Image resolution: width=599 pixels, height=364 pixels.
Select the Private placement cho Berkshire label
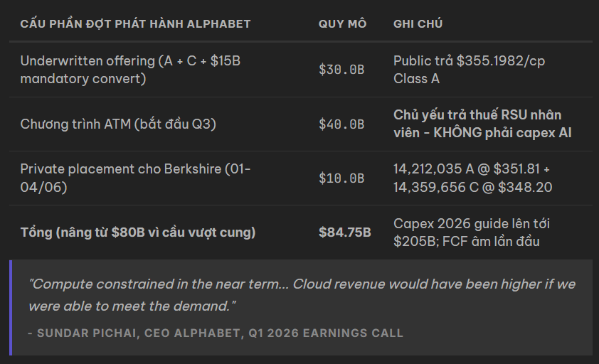pyautogui.click(x=135, y=178)
